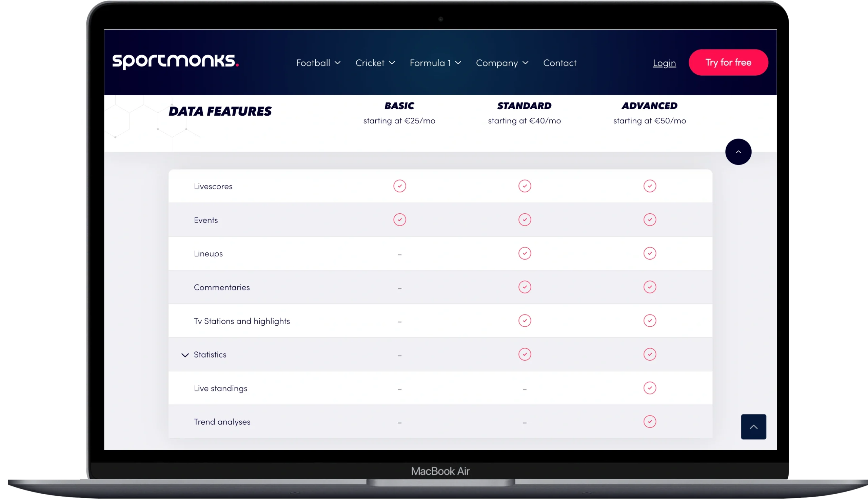Open the Cricket dropdown menu
The height and width of the screenshot is (499, 868).
(375, 63)
